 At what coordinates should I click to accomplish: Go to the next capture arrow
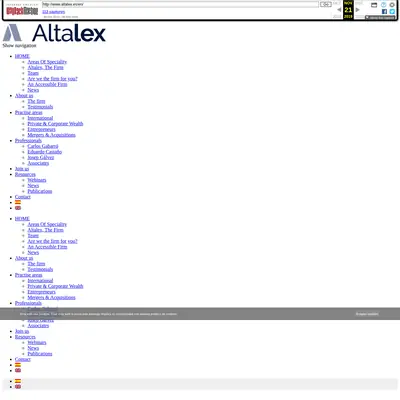358,10
